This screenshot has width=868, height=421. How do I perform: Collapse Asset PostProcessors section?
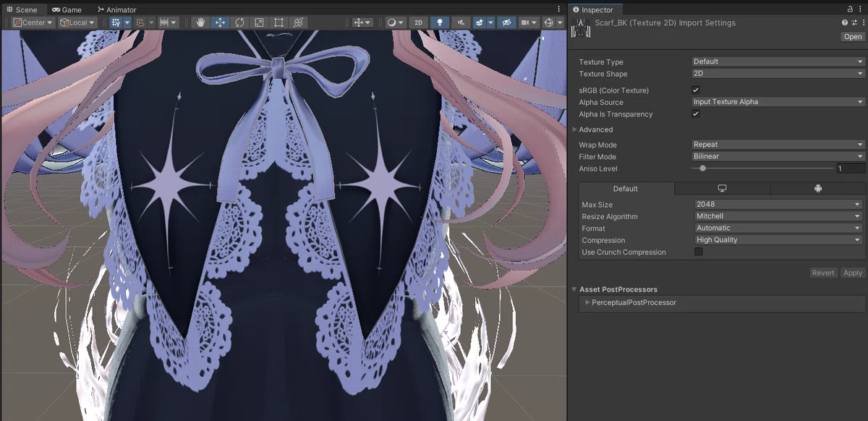574,289
